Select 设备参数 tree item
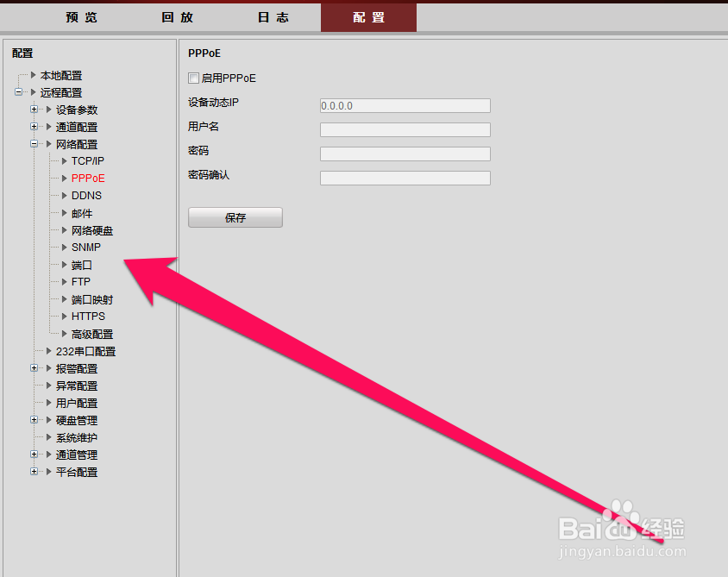The image size is (728, 577). 77,110
